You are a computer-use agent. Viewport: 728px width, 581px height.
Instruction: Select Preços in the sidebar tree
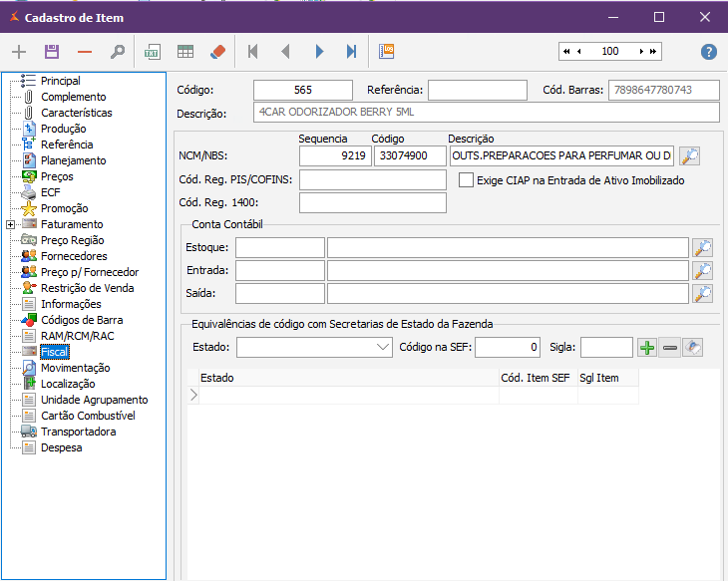[57, 176]
